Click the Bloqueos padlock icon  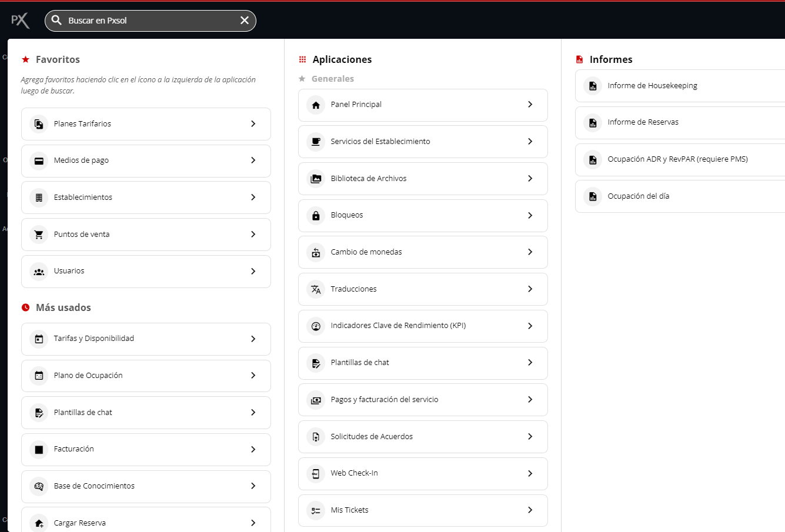pyautogui.click(x=316, y=216)
